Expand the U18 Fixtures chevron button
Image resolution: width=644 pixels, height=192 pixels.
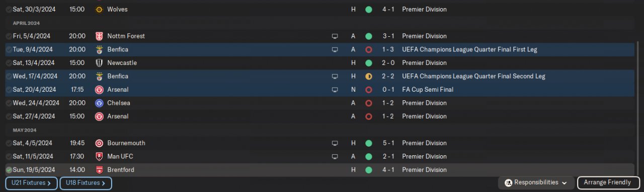tap(86, 183)
